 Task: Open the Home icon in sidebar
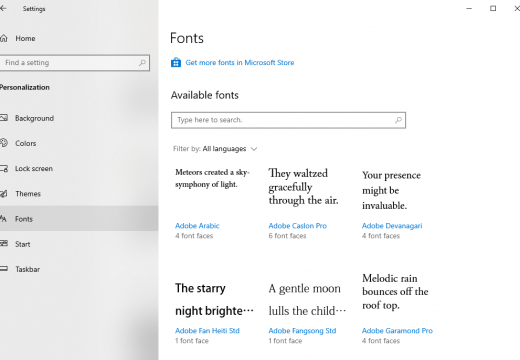(3, 38)
